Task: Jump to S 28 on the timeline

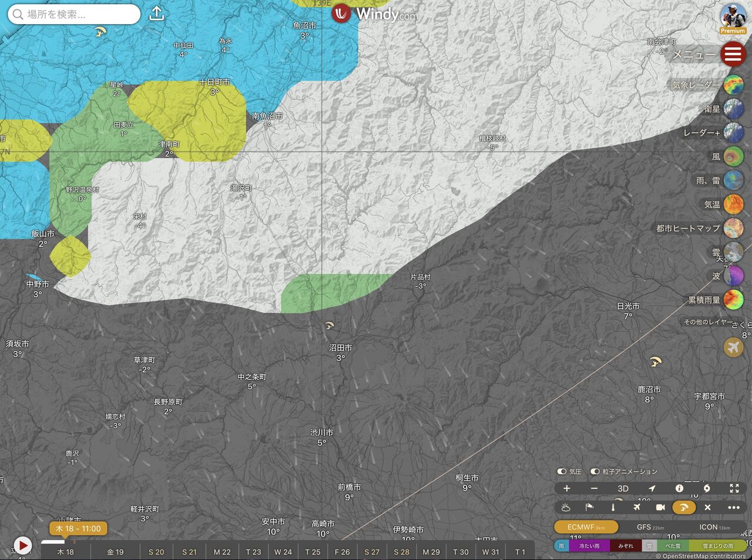Action: (401, 552)
